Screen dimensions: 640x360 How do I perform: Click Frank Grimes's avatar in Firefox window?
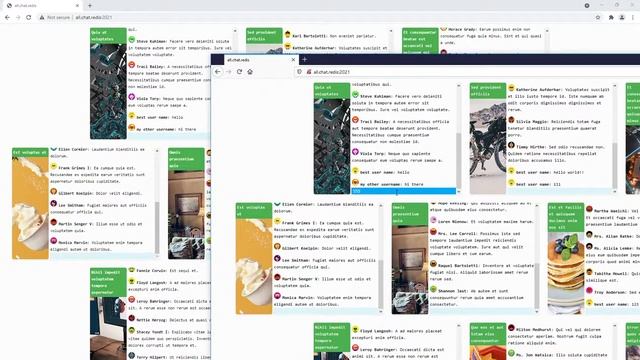pos(278,222)
